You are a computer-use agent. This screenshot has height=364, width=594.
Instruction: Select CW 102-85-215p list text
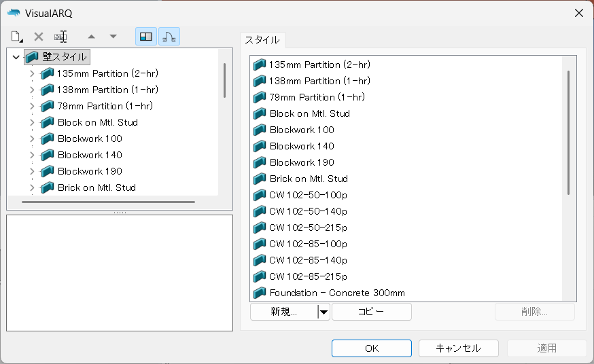308,276
